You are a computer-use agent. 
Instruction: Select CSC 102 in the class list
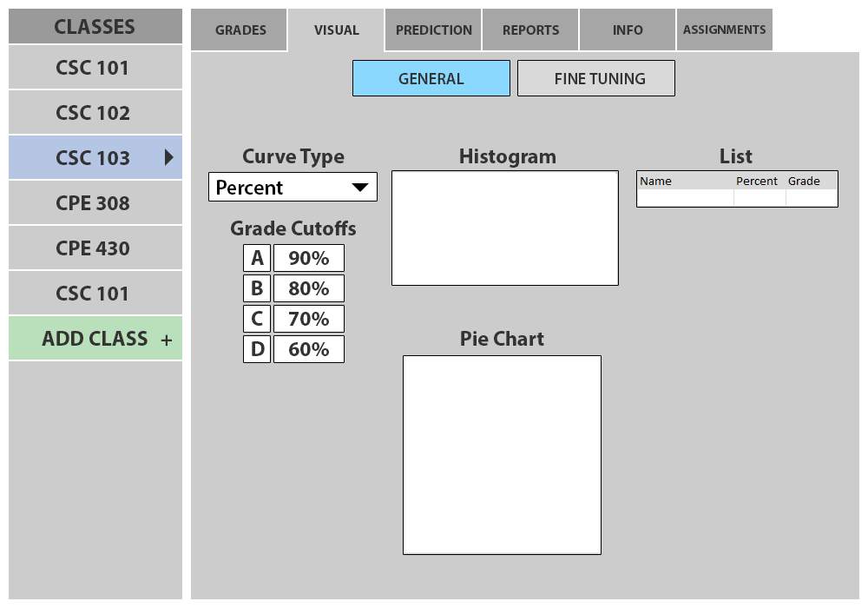tap(93, 113)
